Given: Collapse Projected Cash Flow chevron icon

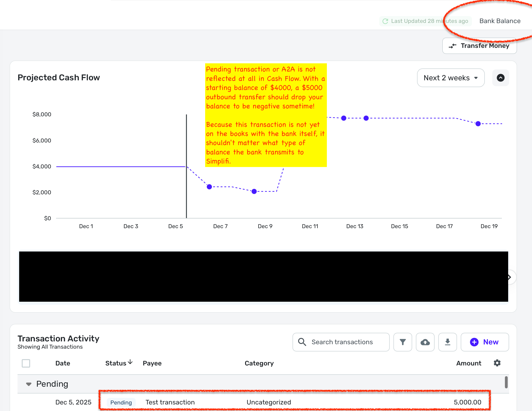Looking at the screenshot, I should (500, 78).
